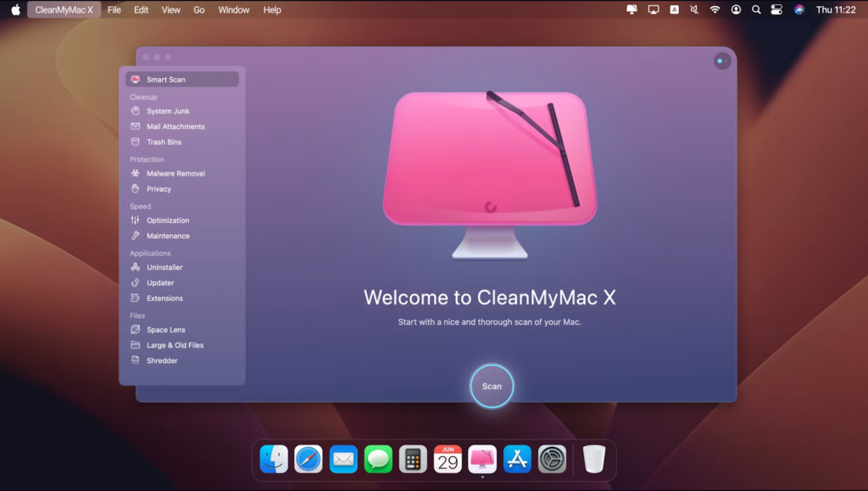The width and height of the screenshot is (868, 491).
Task: Click the round Scan button
Action: click(492, 386)
